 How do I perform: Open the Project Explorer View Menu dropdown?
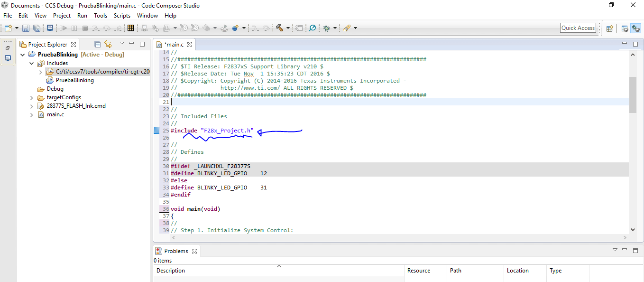pos(121,43)
